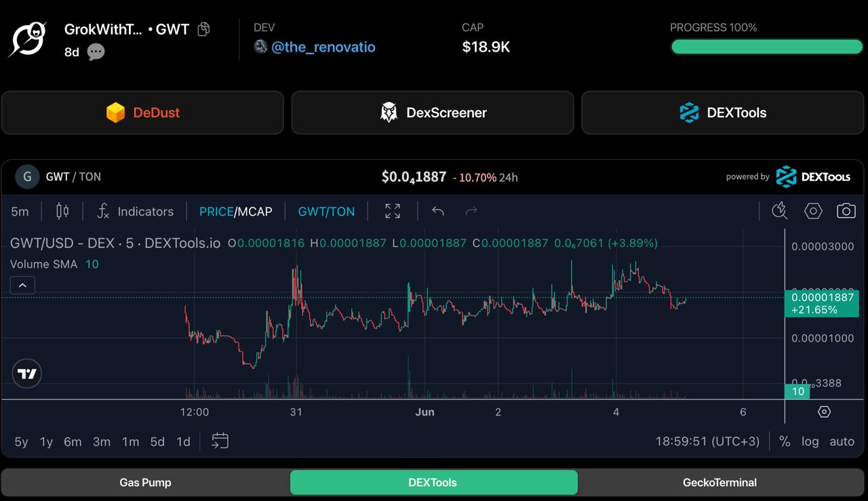This screenshot has height=501, width=868.
Task: Select the 1d date range
Action: click(x=183, y=442)
